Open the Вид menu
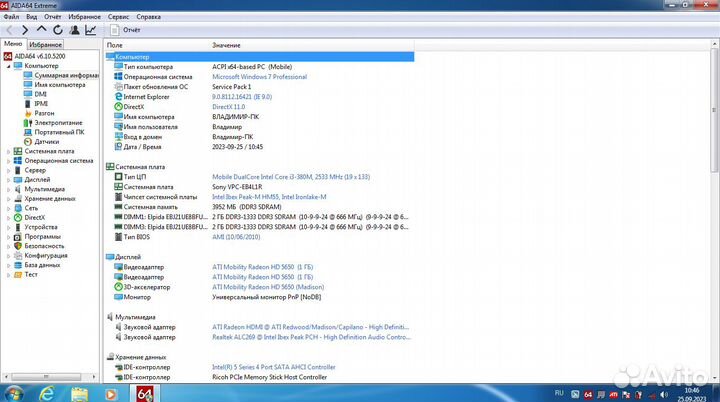The image size is (720, 402). 32,17
